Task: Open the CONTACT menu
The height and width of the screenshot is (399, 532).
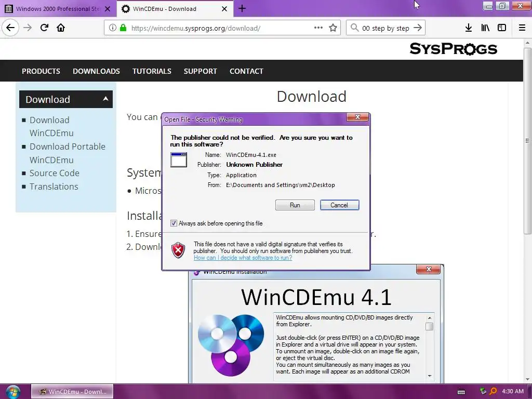Action: pos(246,71)
